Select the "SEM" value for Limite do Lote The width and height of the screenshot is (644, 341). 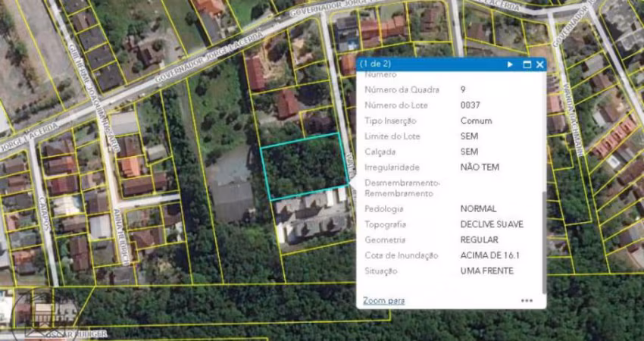tap(469, 136)
